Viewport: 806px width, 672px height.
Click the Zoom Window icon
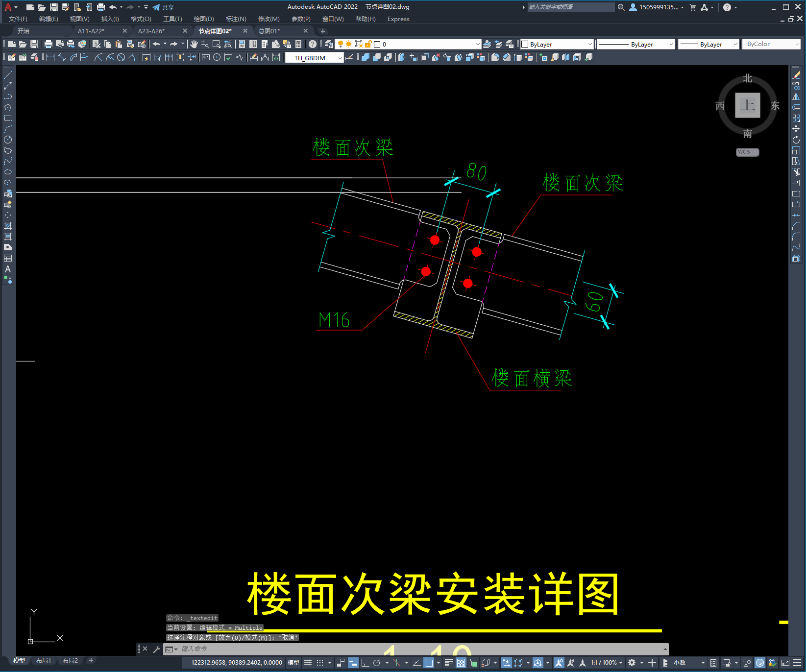[x=217, y=44]
